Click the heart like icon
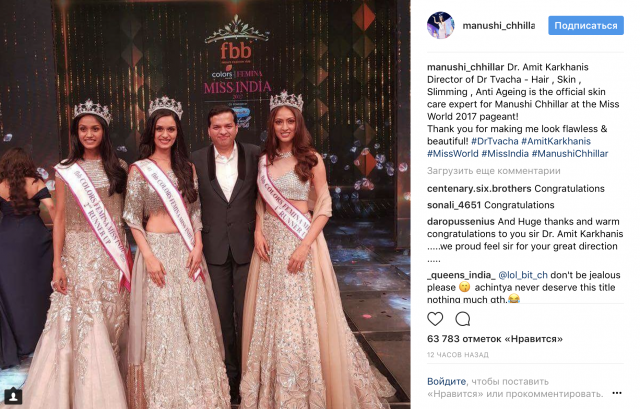This screenshot has height=409, width=640. pos(435,319)
